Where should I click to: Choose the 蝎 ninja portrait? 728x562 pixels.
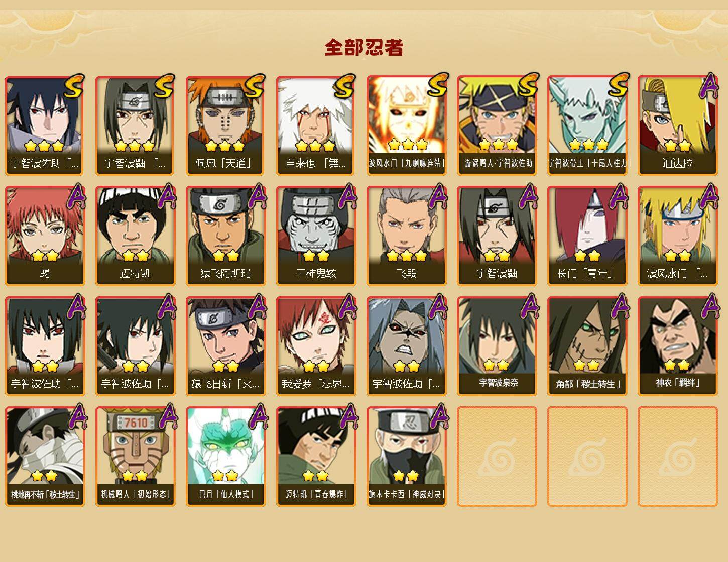[x=45, y=236]
